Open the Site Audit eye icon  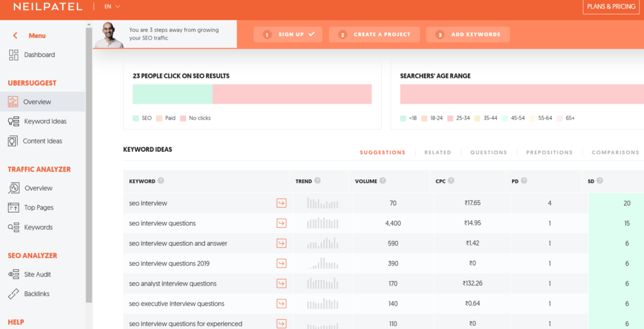(14, 274)
